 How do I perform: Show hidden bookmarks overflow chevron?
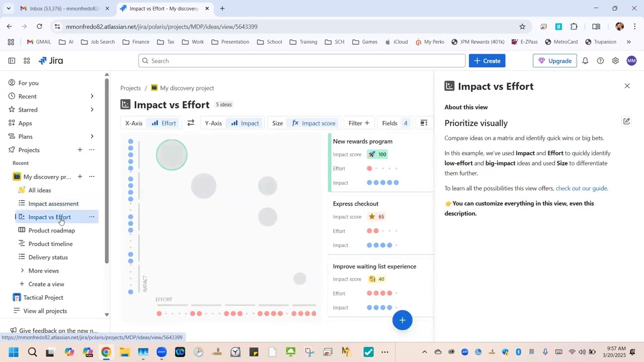(x=628, y=42)
